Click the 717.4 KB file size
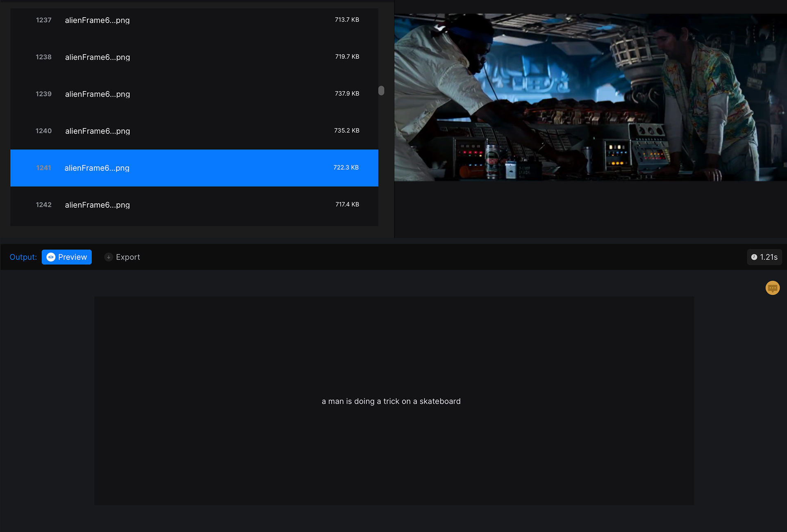787x532 pixels. [347, 204]
